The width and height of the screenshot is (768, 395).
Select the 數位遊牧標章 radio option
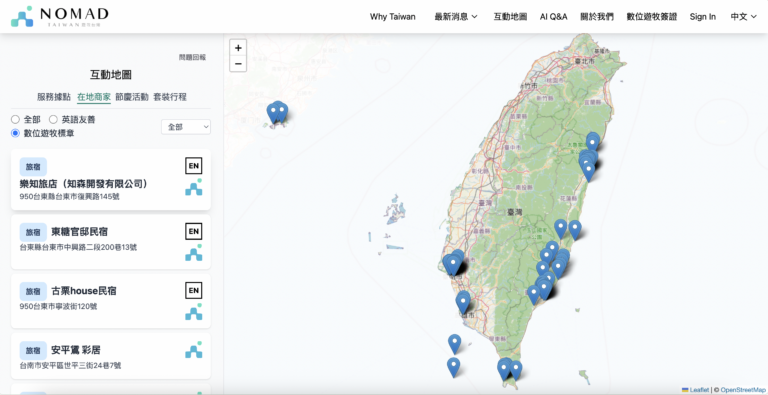coord(15,133)
